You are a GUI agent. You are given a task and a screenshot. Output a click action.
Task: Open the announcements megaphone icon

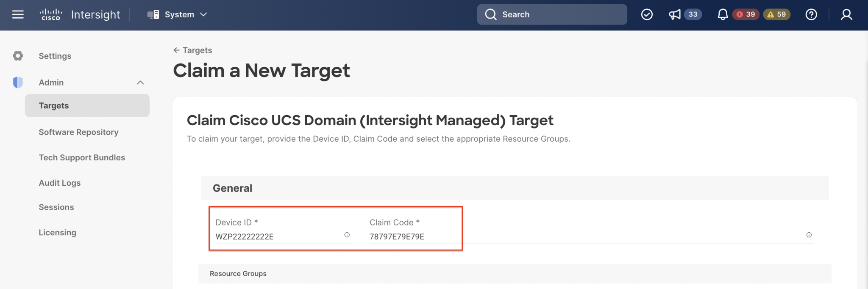pos(674,14)
